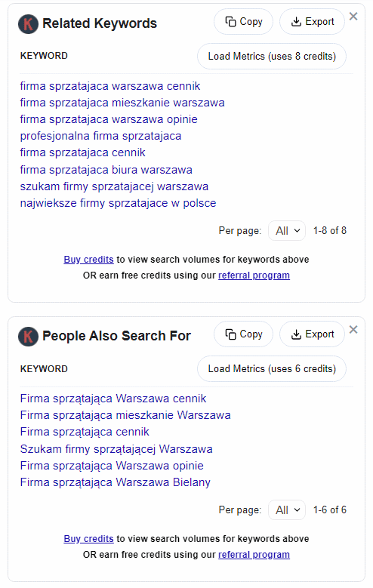This screenshot has width=373, height=588.
Task: Close the People Also Search For panel
Action: click(353, 330)
